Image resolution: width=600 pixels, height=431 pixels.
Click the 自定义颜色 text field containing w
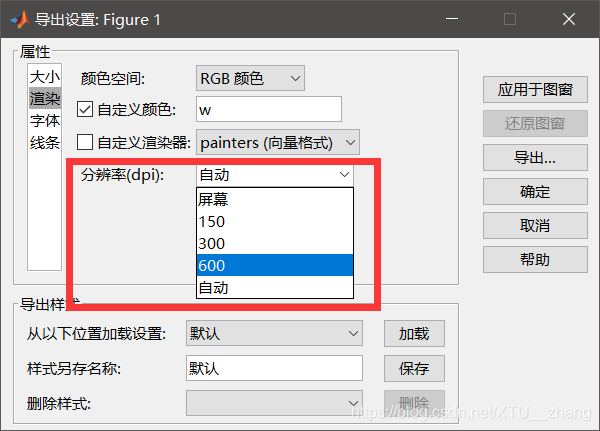(x=269, y=109)
